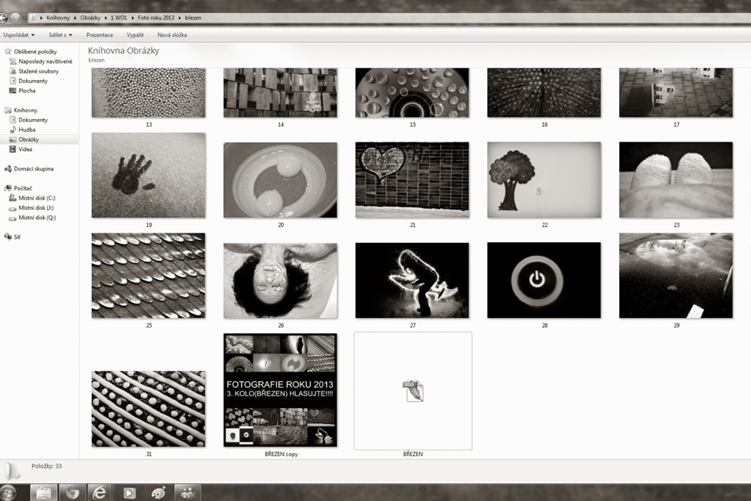Open the Messenger people icon in taskbar
This screenshot has height=501, width=751.
point(187,492)
